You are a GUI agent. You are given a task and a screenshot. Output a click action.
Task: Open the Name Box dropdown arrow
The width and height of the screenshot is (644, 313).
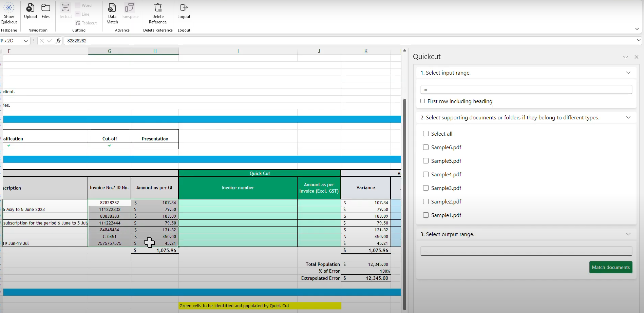pos(26,41)
